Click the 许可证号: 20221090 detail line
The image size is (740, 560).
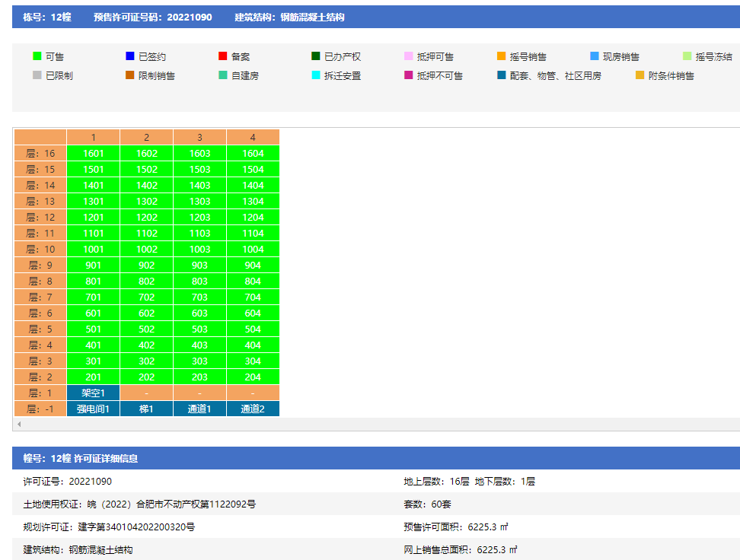(68, 481)
